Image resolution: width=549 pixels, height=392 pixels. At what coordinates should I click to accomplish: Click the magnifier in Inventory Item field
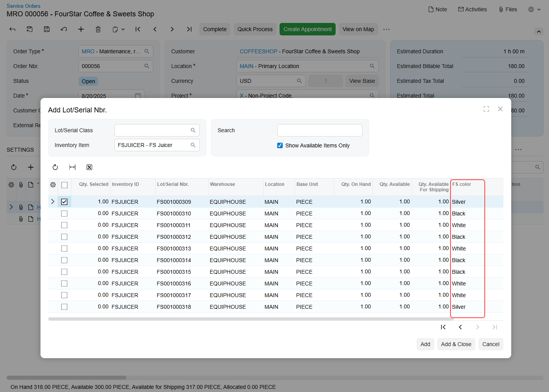[193, 145]
